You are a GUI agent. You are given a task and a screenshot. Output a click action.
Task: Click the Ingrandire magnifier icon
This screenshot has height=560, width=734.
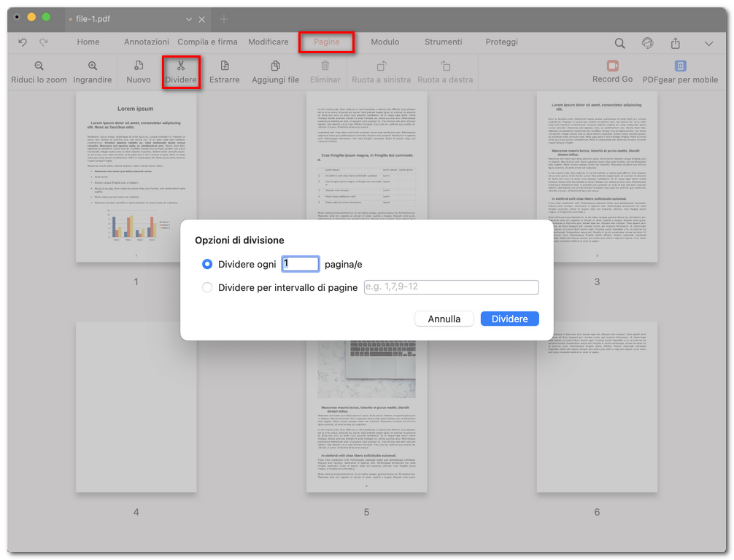coord(93,71)
